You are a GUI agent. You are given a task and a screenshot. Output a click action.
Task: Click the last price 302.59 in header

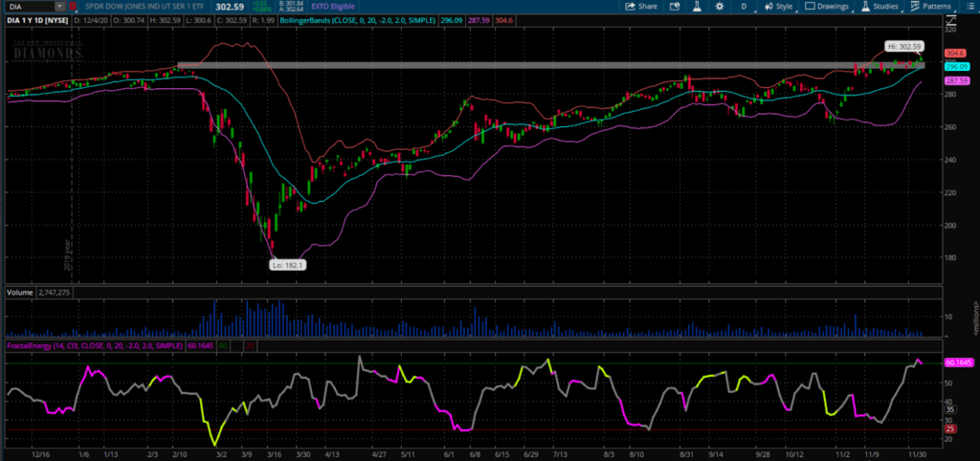point(232,7)
